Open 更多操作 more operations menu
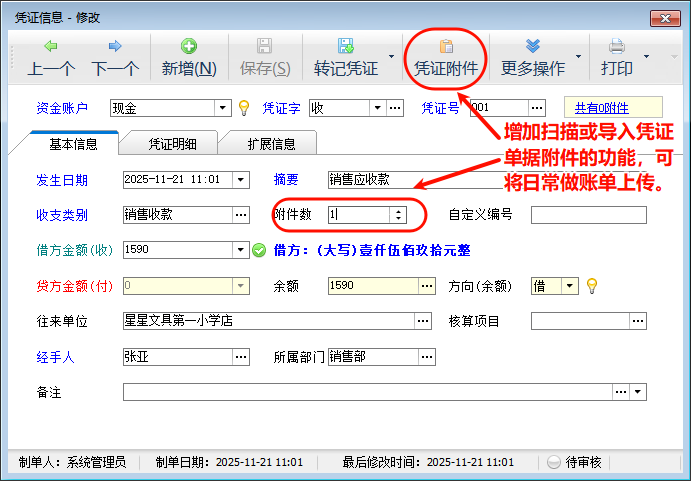Image resolution: width=691 pixels, height=481 pixels. 533,57
